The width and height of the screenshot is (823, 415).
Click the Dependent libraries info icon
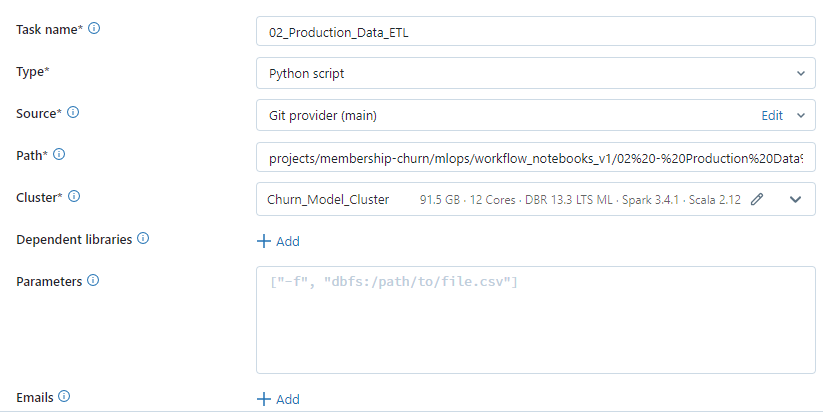pyautogui.click(x=143, y=239)
